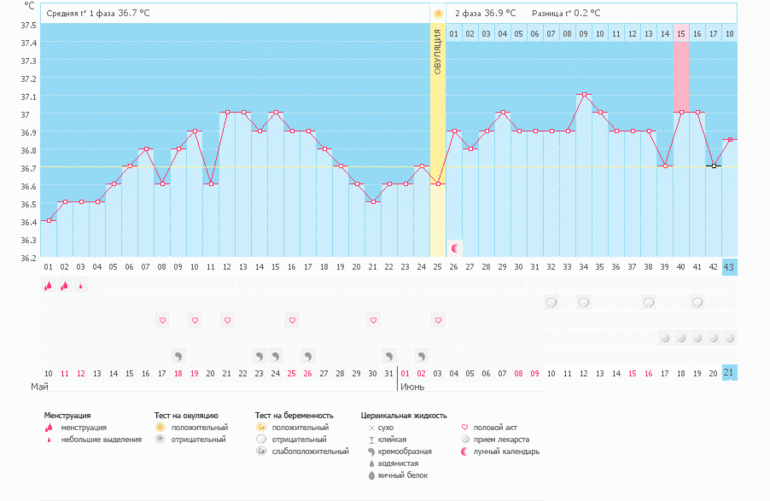
Task: Click the round marker icon on cycle day 32
Action: coord(551,302)
